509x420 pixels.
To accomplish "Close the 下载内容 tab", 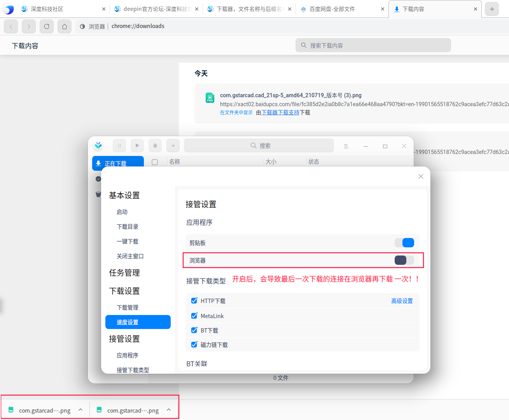I will coord(476,9).
